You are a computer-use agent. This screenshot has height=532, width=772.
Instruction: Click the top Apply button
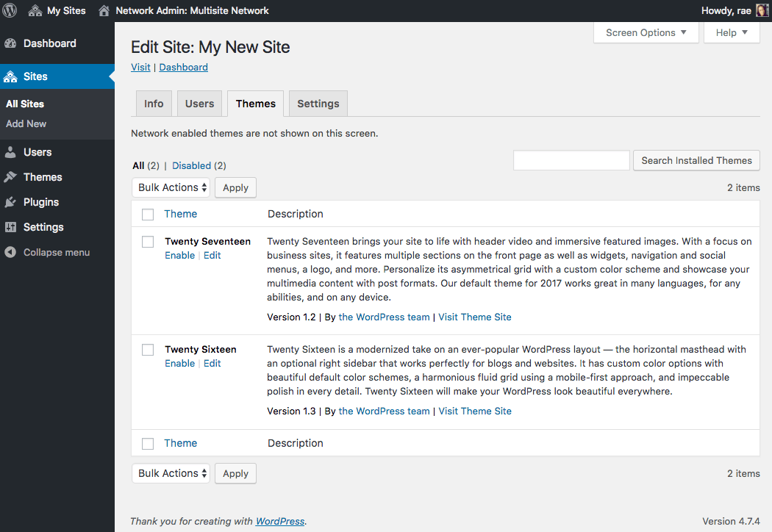(x=235, y=187)
